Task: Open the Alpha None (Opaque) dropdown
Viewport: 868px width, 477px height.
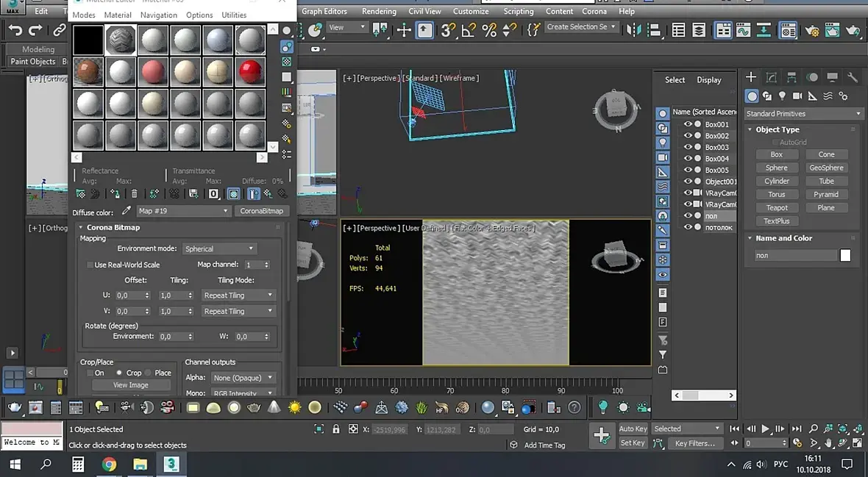Action: click(242, 378)
